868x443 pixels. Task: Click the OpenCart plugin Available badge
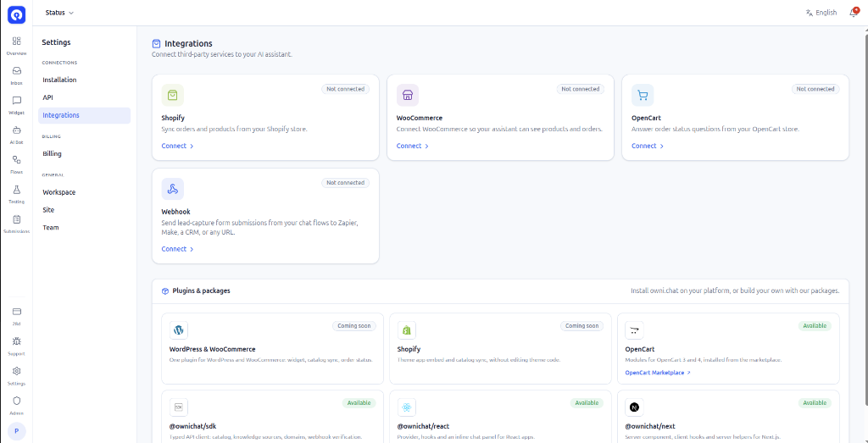(815, 326)
